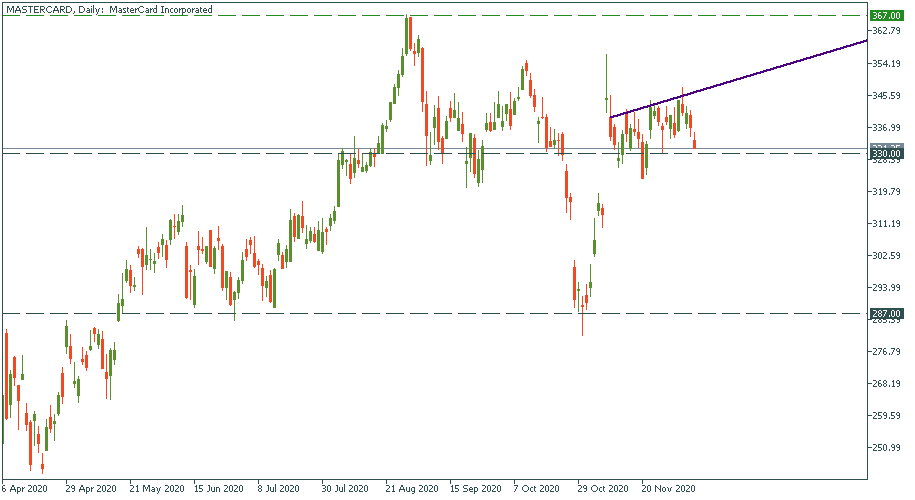Click the 7 Oct 2020 date label
Image resolution: width=915 pixels, height=500 pixels.
click(x=538, y=490)
